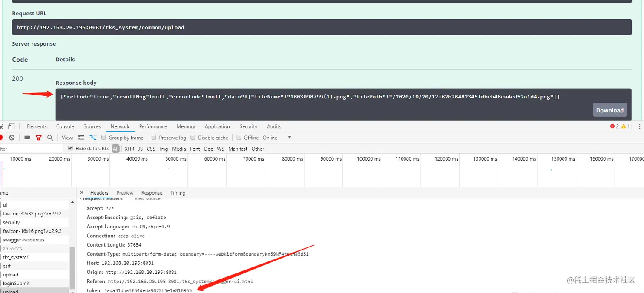
Task: Enable Disable cache checkbox
Action: 193,138
